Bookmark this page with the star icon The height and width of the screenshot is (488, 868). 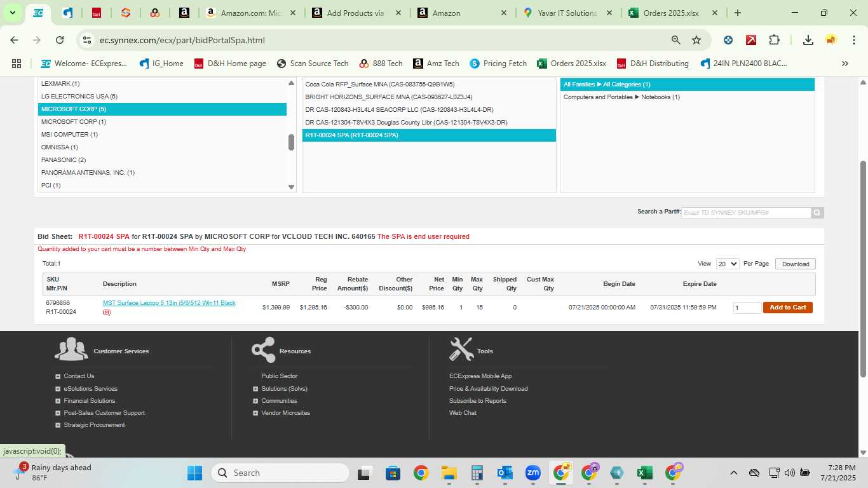click(696, 40)
